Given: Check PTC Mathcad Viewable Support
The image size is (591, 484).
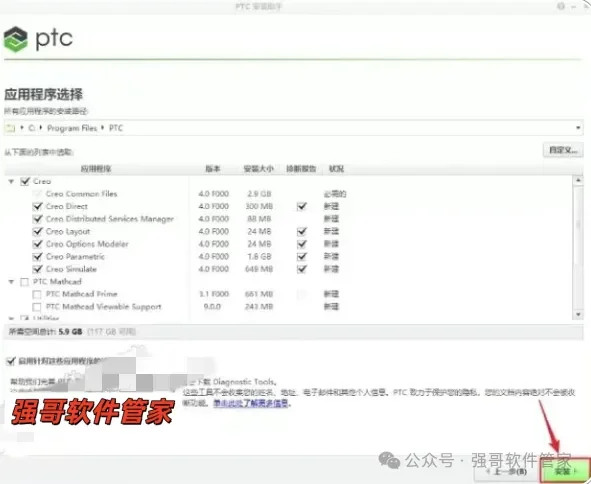Looking at the screenshot, I should (x=37, y=307).
